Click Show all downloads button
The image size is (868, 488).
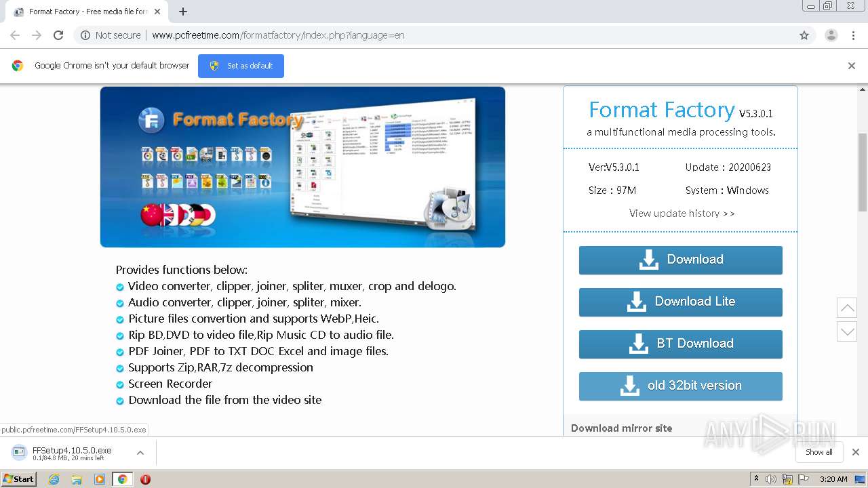pos(818,452)
